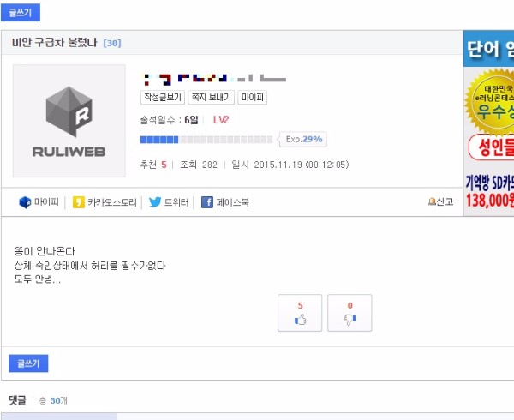
Task: View author's posts with 작성글보기
Action: coord(163,98)
